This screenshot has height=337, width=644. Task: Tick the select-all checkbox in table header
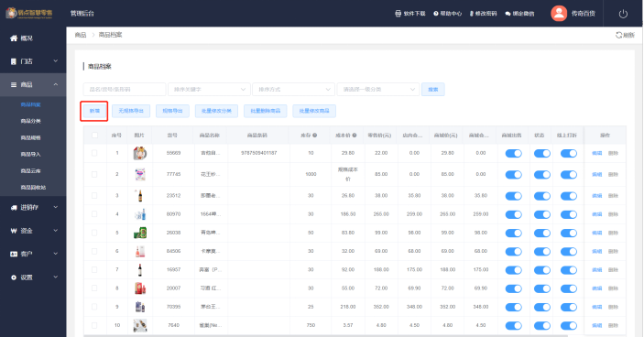tap(95, 135)
